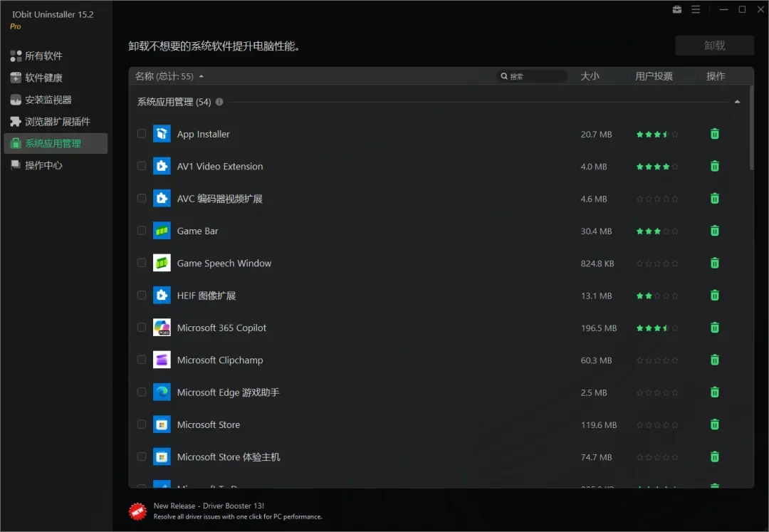Image resolution: width=769 pixels, height=532 pixels.
Task: Click the trash icon for Microsoft Edge 游戏助手
Action: (715, 392)
